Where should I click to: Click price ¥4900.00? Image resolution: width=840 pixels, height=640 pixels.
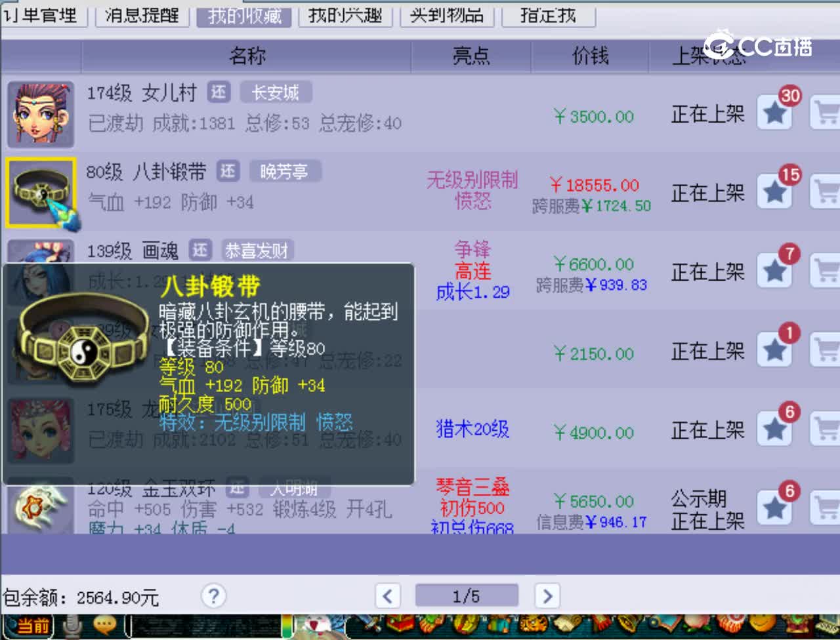[x=594, y=433]
